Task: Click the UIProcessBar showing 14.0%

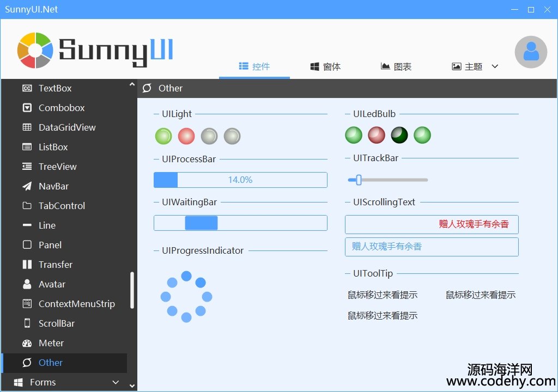Action: pos(240,180)
